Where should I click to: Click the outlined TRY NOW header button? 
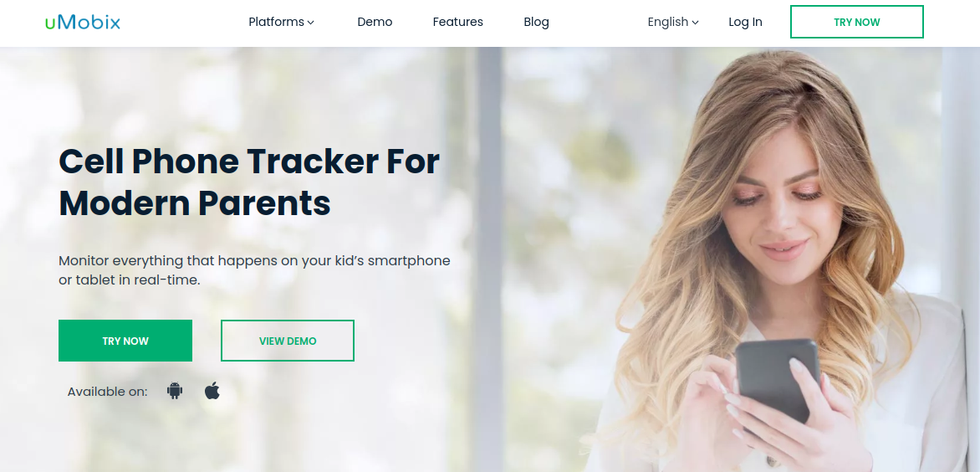tap(857, 22)
